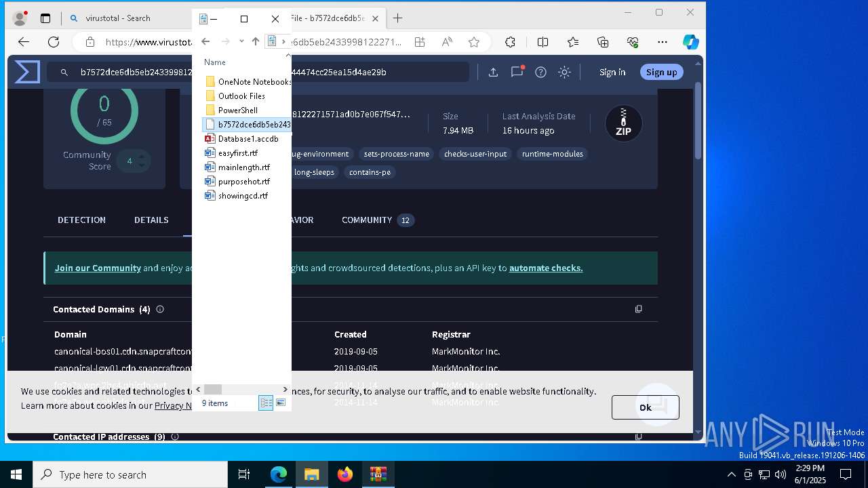Select PowerShell folder
This screenshot has width=868, height=488.
(231, 110)
